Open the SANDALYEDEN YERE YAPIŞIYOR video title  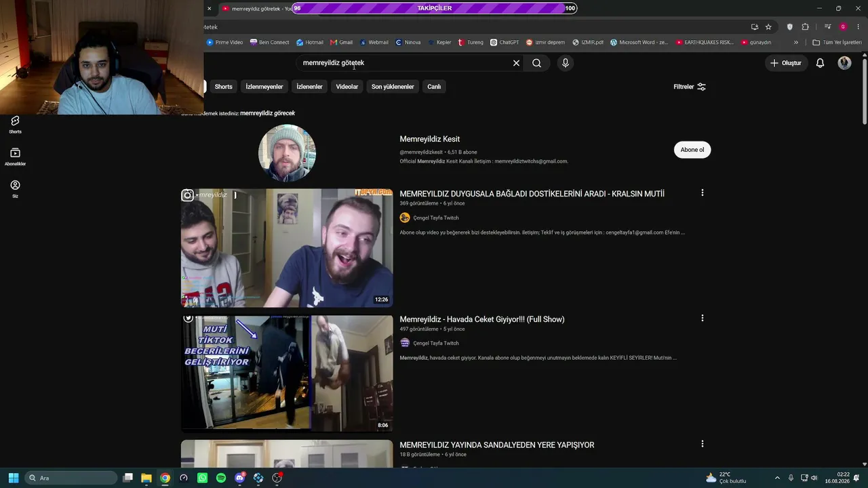coord(497,445)
